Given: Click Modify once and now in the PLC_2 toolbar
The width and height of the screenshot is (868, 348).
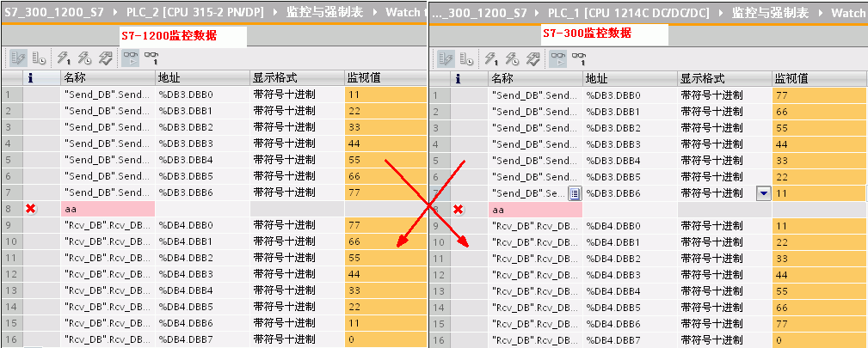Looking at the screenshot, I should click(x=64, y=58).
